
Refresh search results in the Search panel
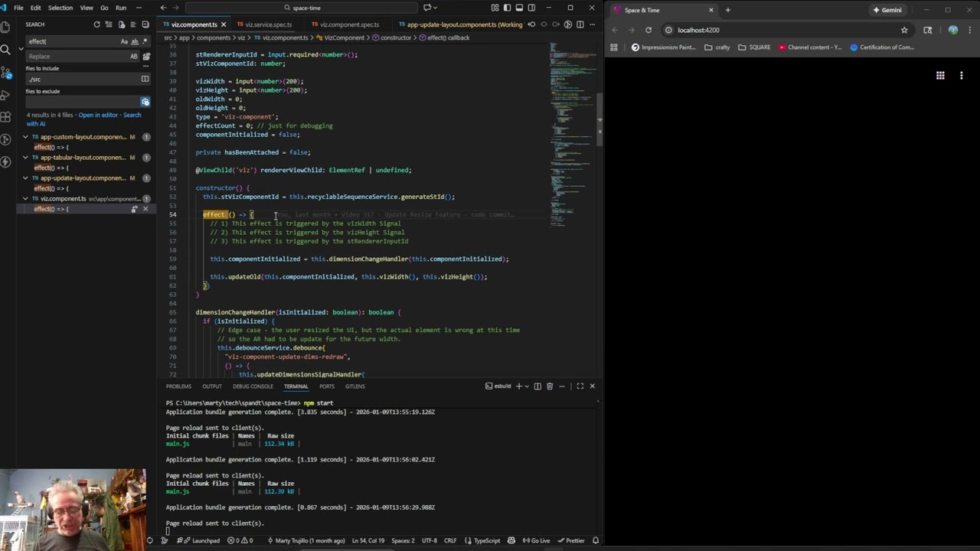click(96, 24)
